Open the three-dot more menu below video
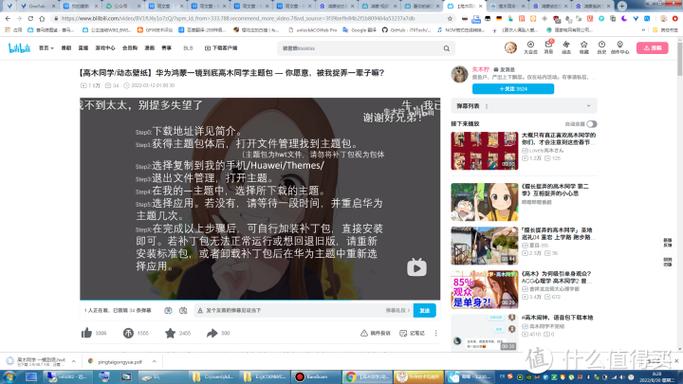 436,333
